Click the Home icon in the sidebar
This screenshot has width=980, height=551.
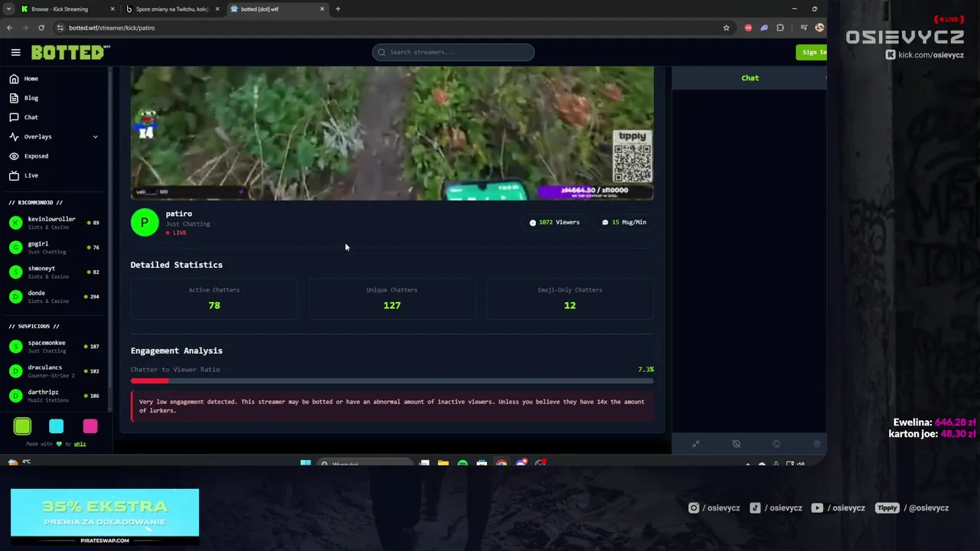(x=14, y=79)
